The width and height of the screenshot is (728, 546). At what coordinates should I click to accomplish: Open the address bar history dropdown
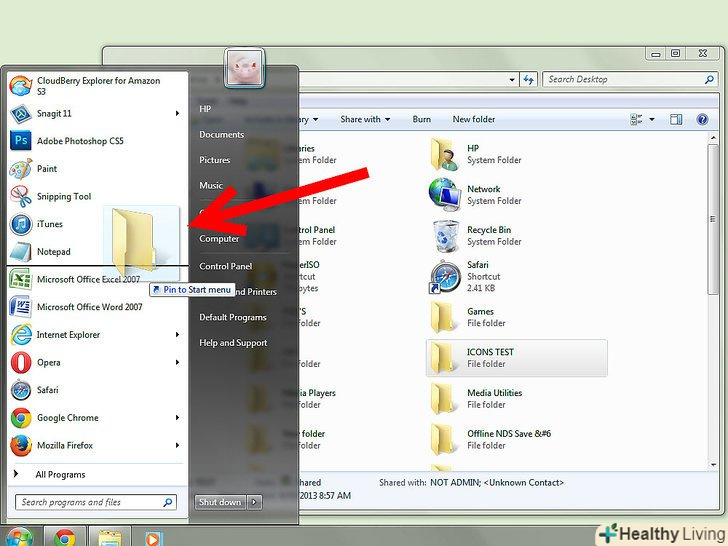(x=512, y=79)
